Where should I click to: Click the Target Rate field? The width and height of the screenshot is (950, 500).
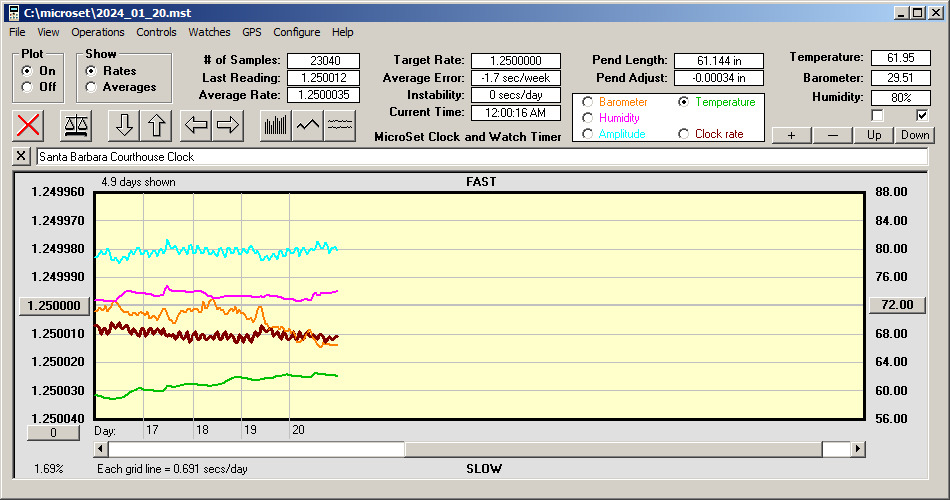pyautogui.click(x=516, y=61)
